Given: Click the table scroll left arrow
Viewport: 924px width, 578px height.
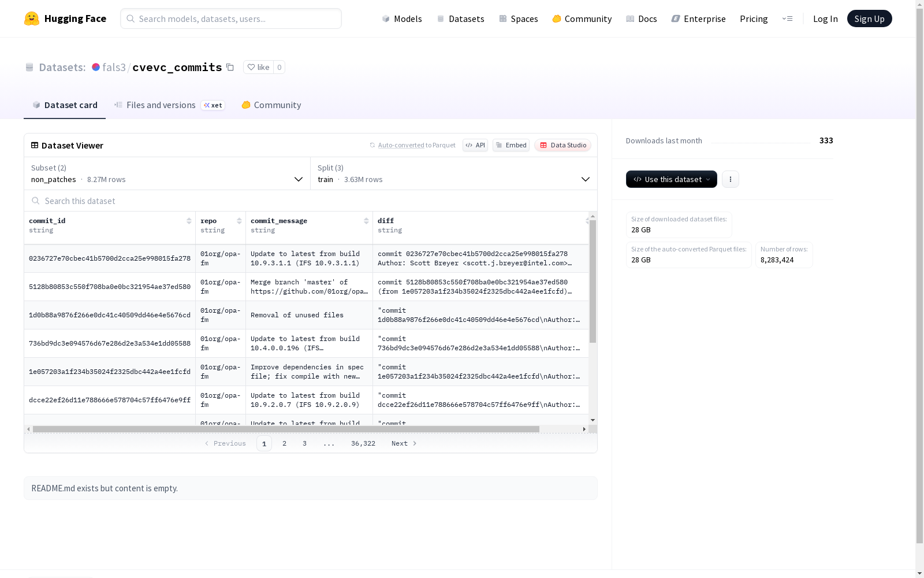Looking at the screenshot, I should pyautogui.click(x=28, y=429).
